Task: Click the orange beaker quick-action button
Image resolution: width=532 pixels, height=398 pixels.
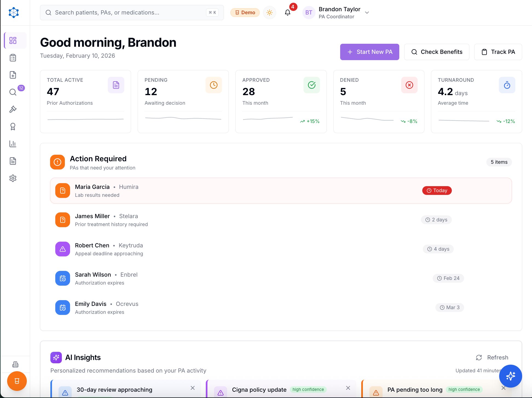Action: tap(17, 381)
